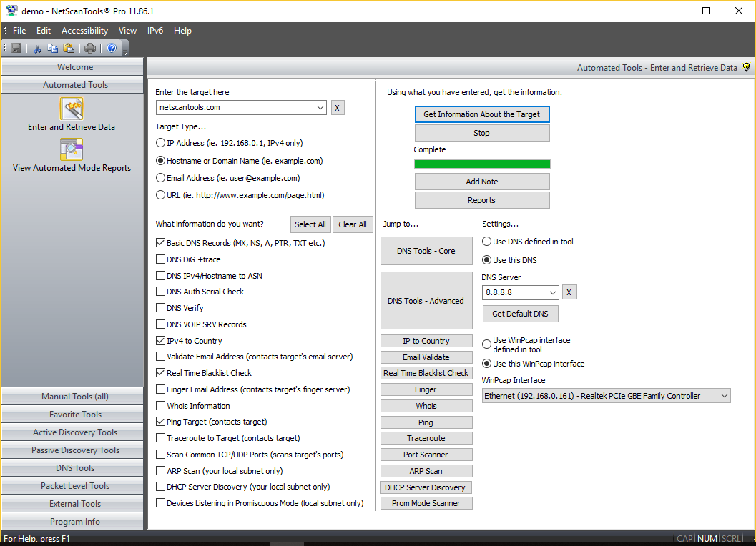
Task: Enable DNS VOIP SRV Records checkbox
Action: point(160,324)
